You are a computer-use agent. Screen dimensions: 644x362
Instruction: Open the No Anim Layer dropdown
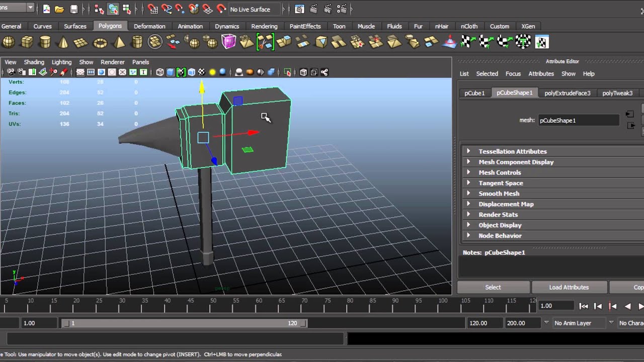point(579,323)
